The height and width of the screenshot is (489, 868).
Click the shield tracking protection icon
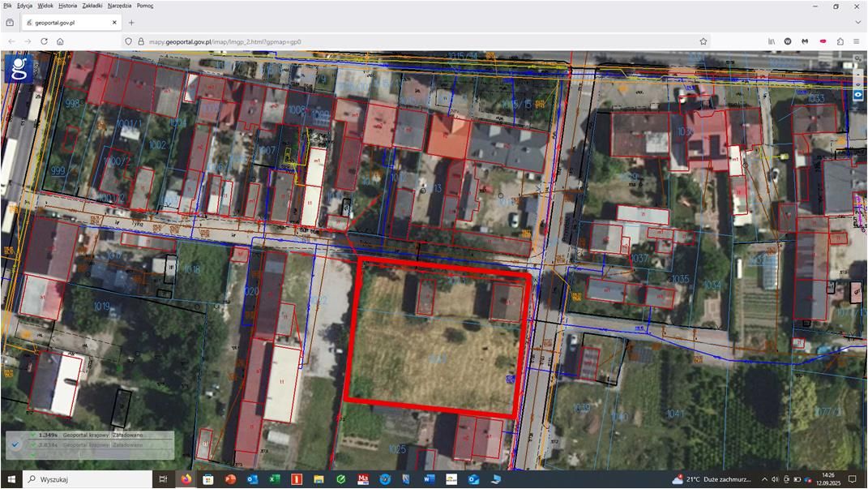128,41
